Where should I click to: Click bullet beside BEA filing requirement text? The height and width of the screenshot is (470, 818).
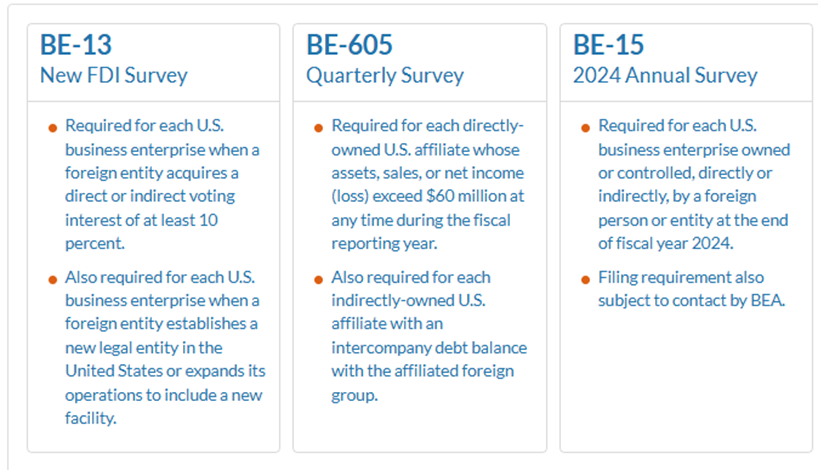point(585,279)
